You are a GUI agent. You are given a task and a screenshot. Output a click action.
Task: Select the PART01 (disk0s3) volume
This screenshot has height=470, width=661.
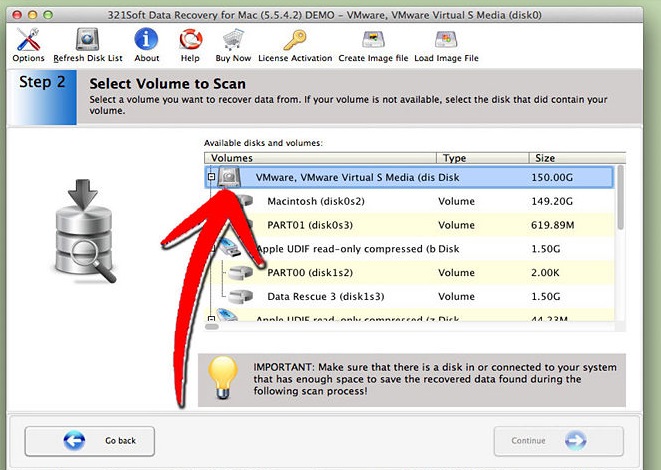coord(409,225)
